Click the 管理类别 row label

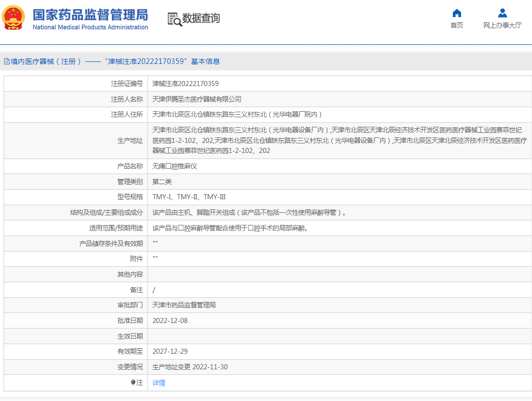coord(130,182)
